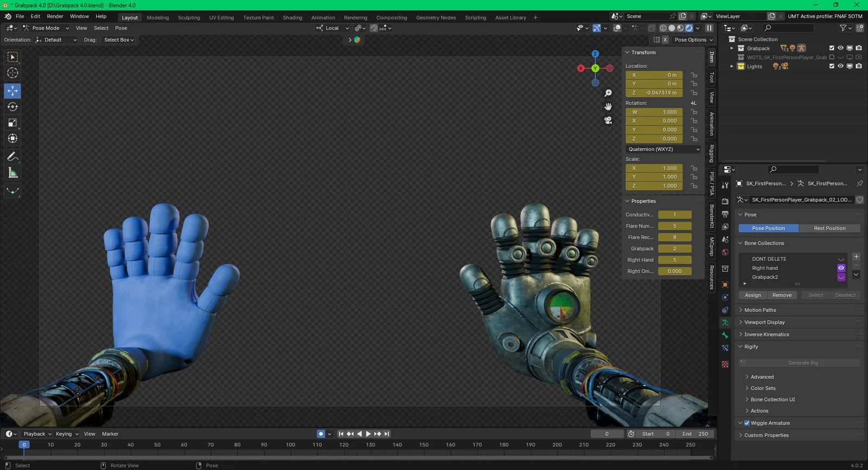Toggle Wiggle Armature checkbox
Viewport: 868px width, 470px height.
747,423
